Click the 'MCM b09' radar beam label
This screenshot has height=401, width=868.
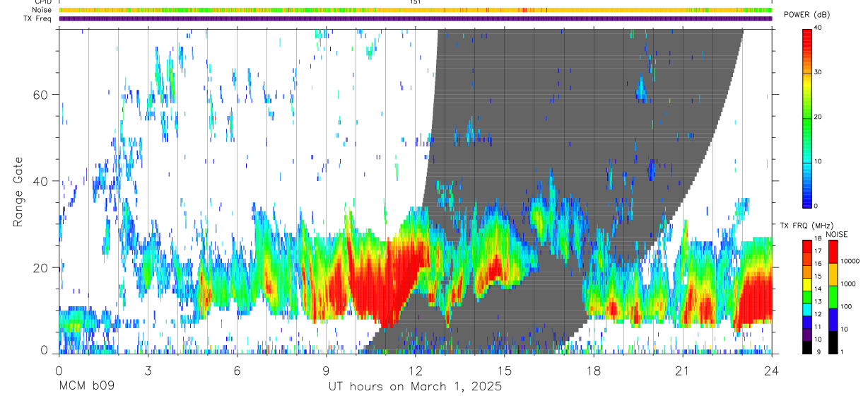[x=86, y=387]
